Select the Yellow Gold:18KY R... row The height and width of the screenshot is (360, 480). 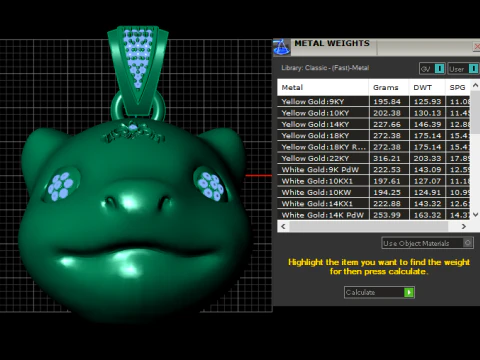click(373, 147)
